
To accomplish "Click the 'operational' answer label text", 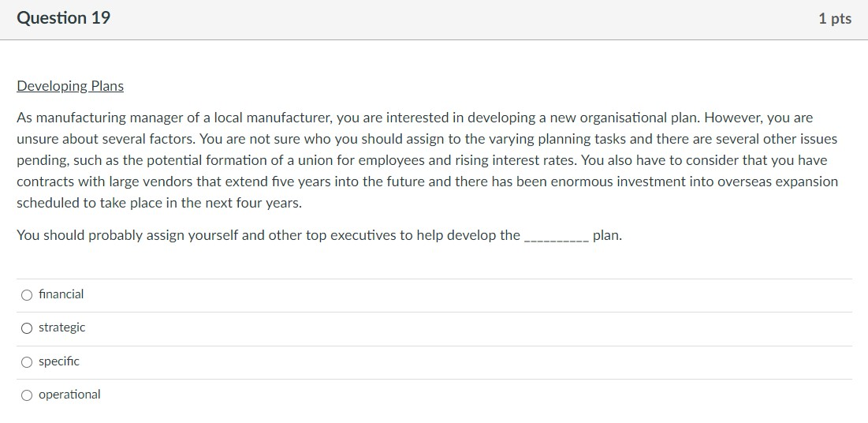I will (x=69, y=395).
